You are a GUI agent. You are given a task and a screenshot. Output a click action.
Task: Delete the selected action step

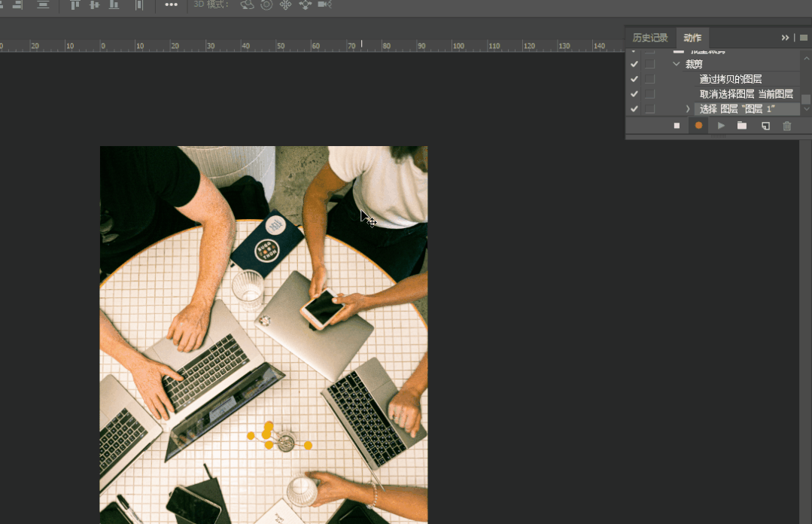tap(787, 126)
